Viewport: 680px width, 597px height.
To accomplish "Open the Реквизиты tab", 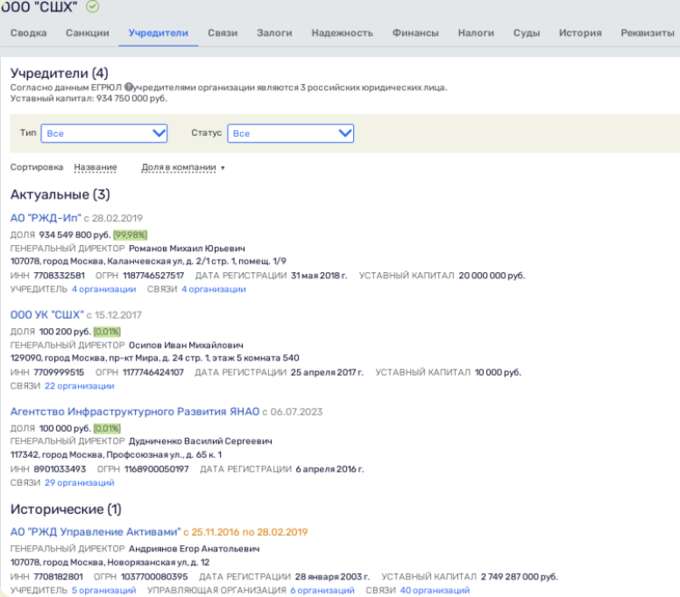I will [647, 33].
